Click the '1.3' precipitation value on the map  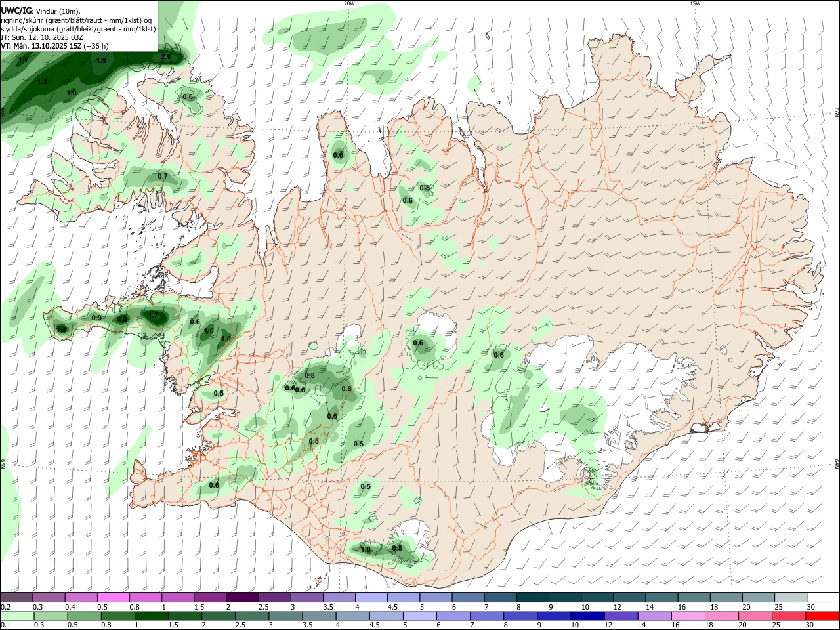point(43,81)
